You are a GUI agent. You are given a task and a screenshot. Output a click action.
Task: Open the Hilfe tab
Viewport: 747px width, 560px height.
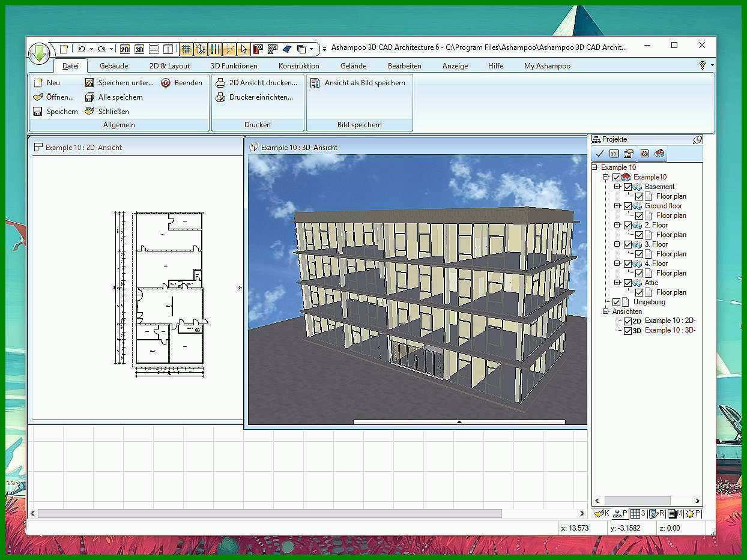(496, 66)
